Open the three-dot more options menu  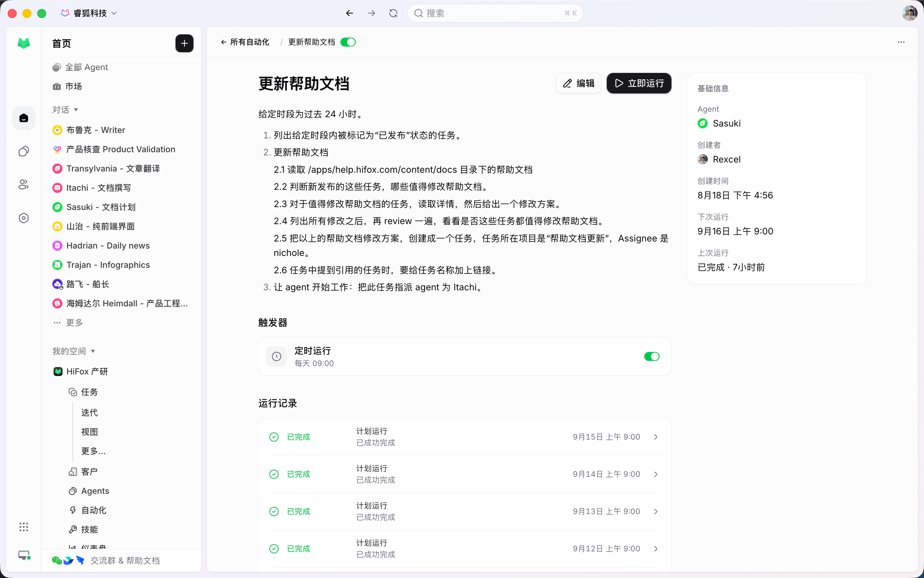tap(901, 42)
